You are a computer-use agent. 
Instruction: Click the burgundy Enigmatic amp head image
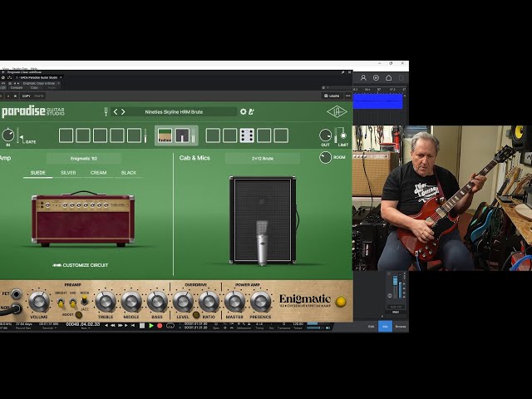[83, 219]
